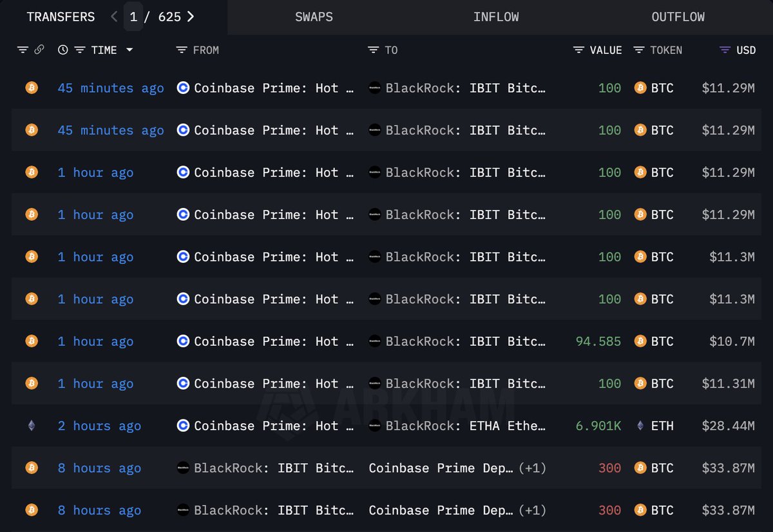Image resolution: width=773 pixels, height=532 pixels.
Task: Open the TO column filter
Action: (373, 50)
